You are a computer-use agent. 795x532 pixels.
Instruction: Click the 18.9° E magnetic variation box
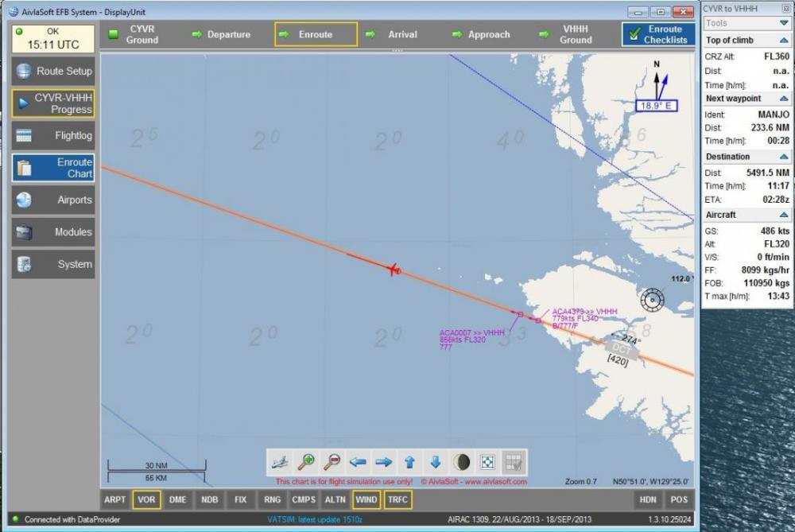click(657, 106)
